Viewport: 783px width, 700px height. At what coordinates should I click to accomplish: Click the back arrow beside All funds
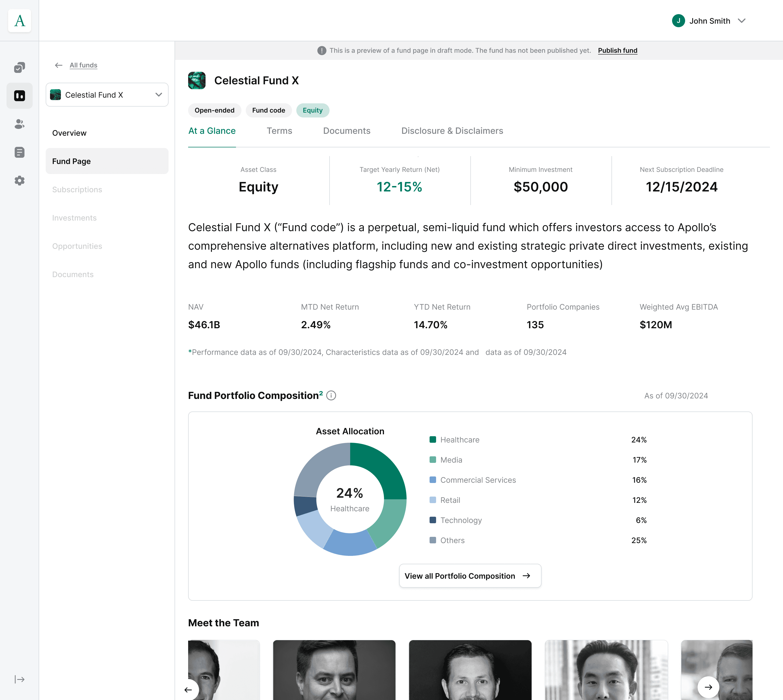pos(58,65)
